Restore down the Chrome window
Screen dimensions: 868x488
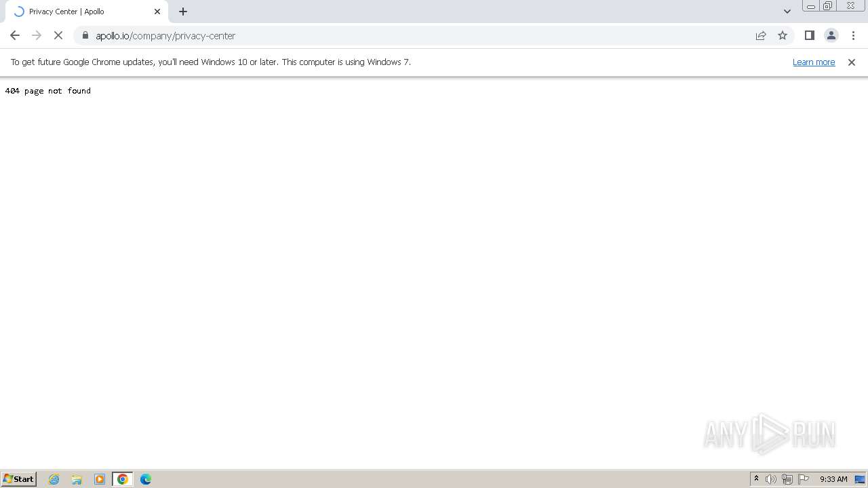point(828,6)
